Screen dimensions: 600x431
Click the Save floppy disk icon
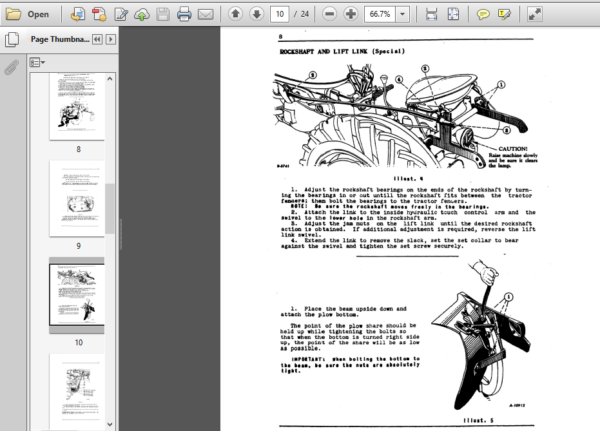coord(163,15)
